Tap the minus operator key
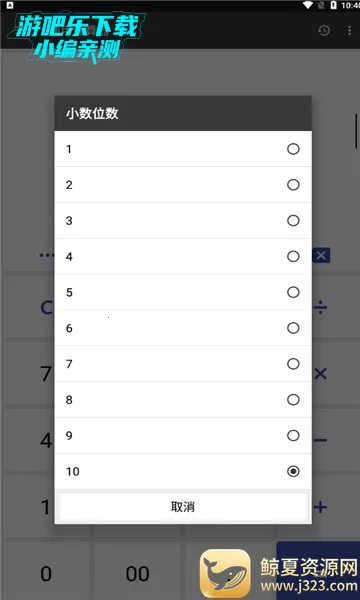Screen dimensions: 360x600 (320, 440)
